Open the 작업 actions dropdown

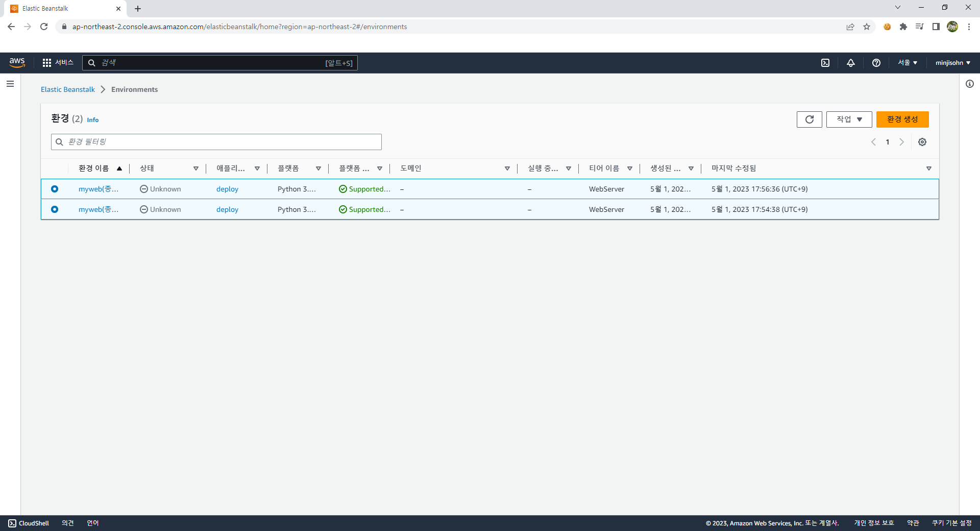[849, 119]
